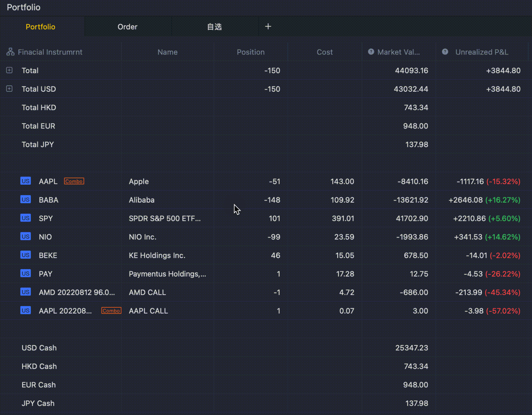Click the BEKE ticker symbol
This screenshot has width=532, height=415.
(x=48, y=255)
